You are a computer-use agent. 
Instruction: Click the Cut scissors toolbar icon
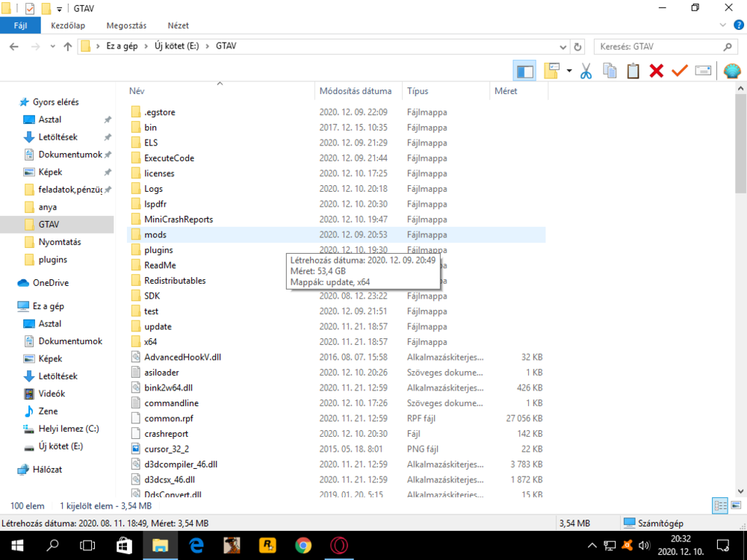click(x=586, y=71)
